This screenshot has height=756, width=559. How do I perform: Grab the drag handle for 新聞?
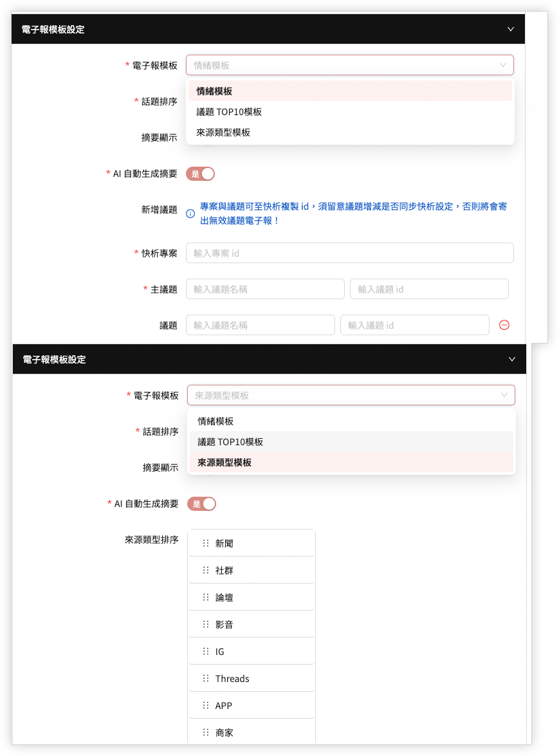(206, 544)
